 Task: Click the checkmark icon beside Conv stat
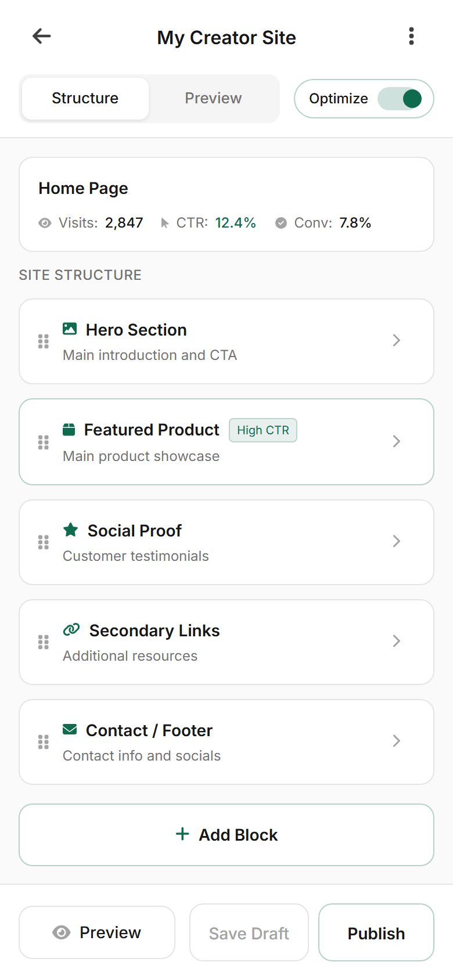281,222
